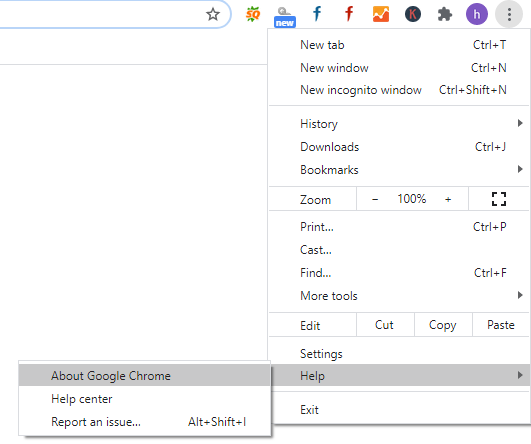Click the Paste button in Edit row
The image size is (531, 444).
501,325
